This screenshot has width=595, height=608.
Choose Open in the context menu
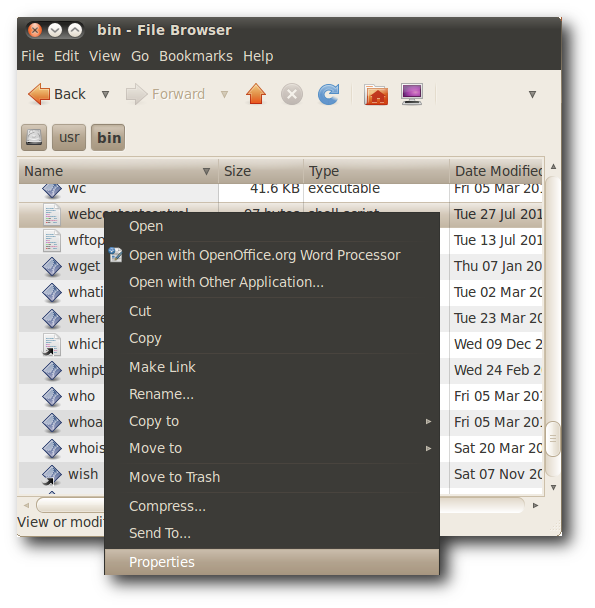[x=272, y=226]
